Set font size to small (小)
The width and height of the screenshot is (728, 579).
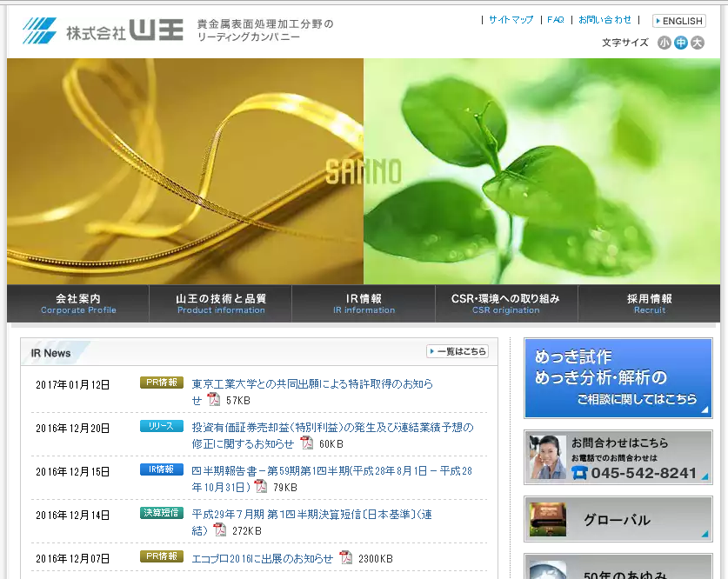pos(665,43)
